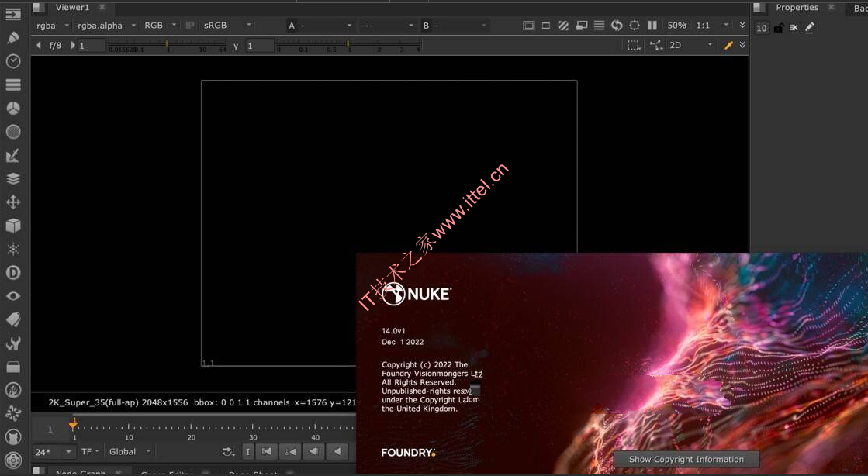Open the 2D view mode dropdown
This screenshot has width=868, height=476.
click(x=690, y=46)
